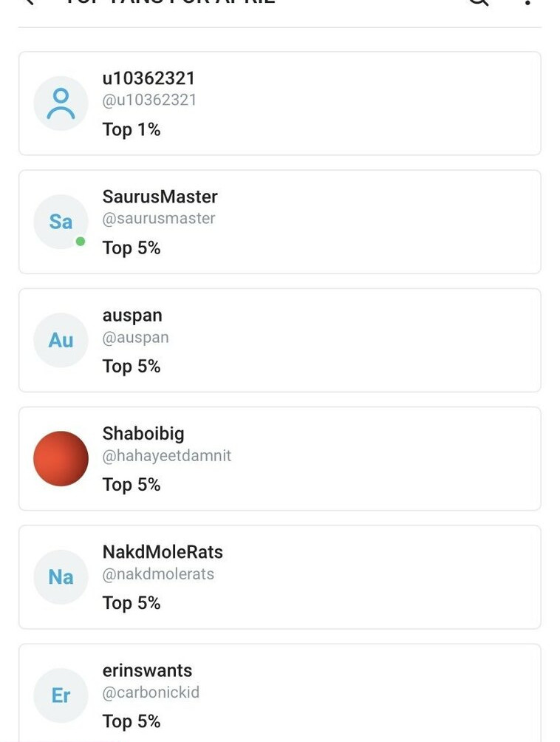Viewport: 560px width, 742px height.
Task: Open the @carbonickid handle
Action: [151, 692]
